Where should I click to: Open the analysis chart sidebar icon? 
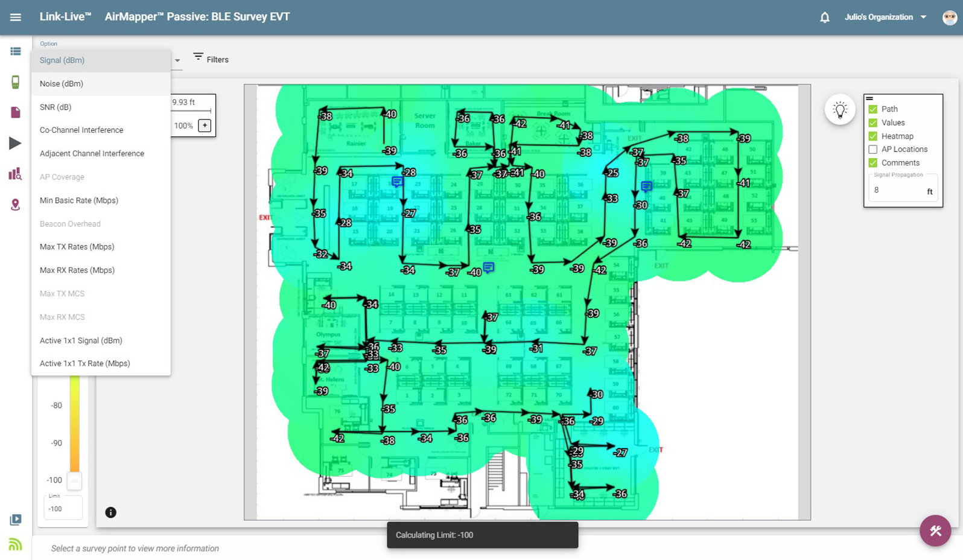click(15, 174)
